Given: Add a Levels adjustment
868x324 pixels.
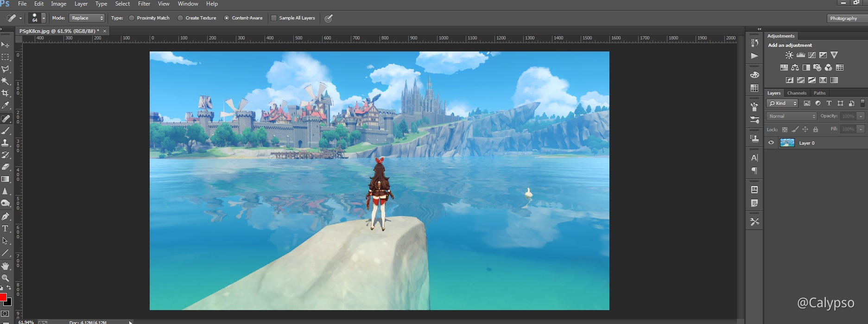Looking at the screenshot, I should [800, 55].
